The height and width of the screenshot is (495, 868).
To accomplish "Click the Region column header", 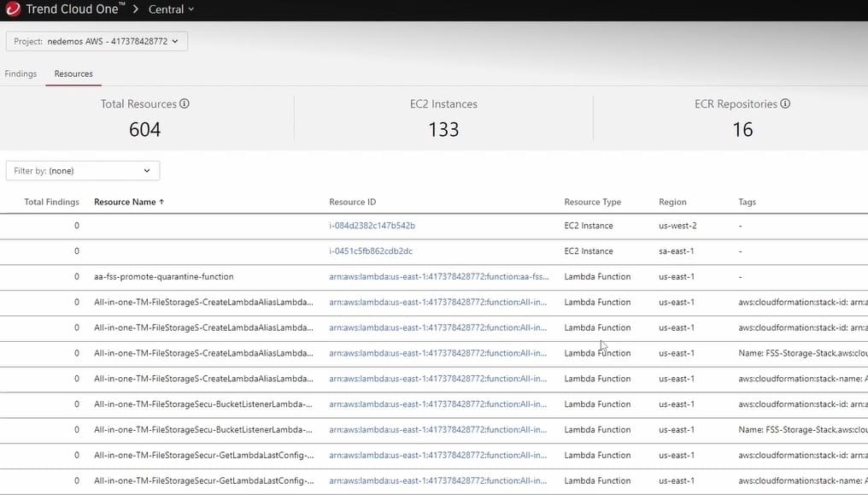I will tap(672, 203).
